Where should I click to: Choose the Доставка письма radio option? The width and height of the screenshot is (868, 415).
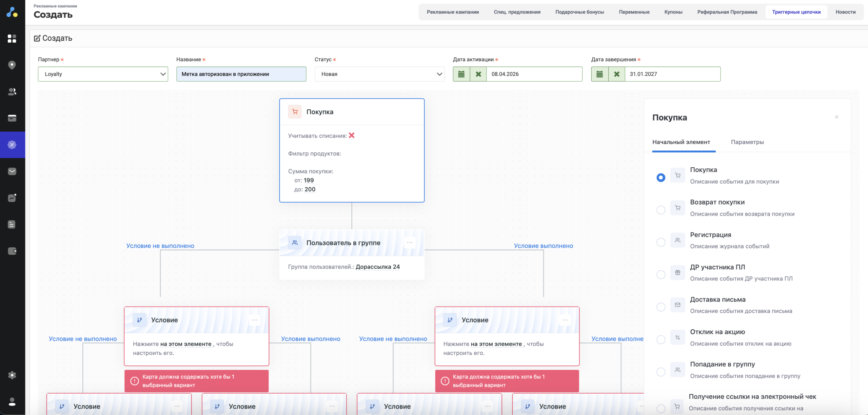[660, 307]
